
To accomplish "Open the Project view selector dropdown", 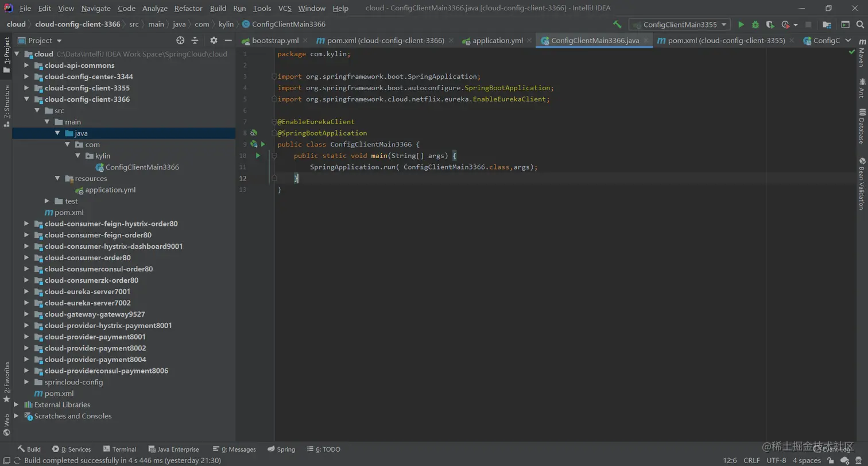I will click(40, 40).
